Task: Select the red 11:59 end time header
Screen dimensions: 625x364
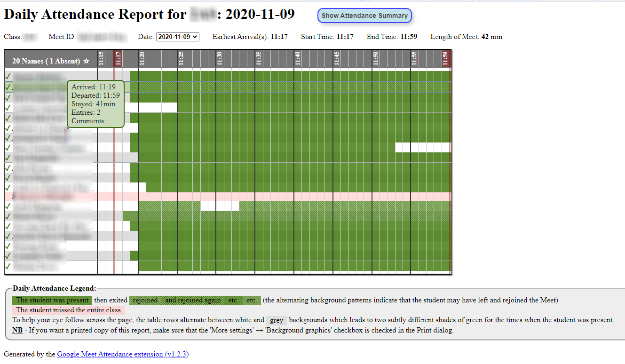Action: (x=445, y=58)
